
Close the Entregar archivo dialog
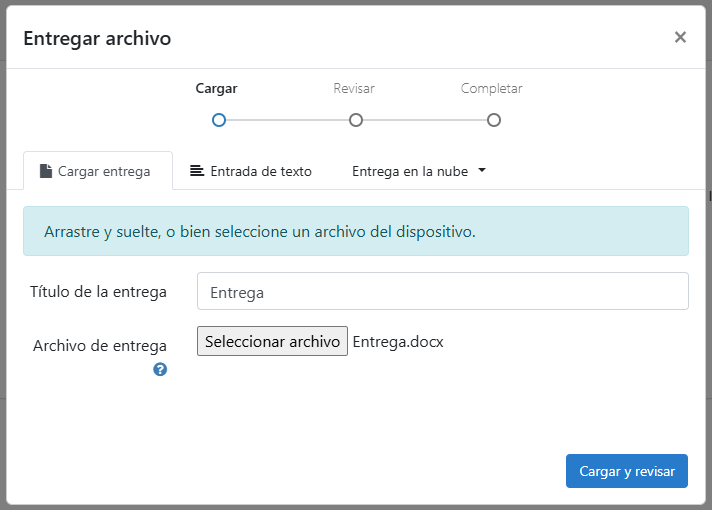680,37
